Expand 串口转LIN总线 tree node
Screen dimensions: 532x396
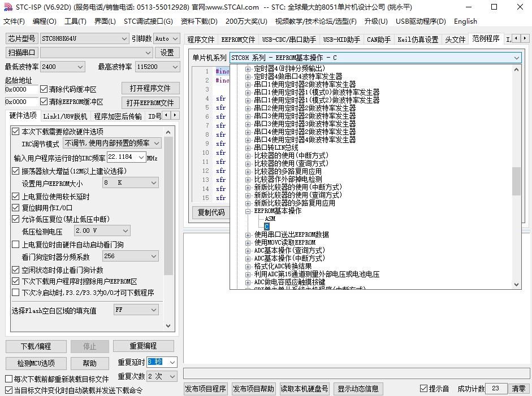[x=248, y=148]
